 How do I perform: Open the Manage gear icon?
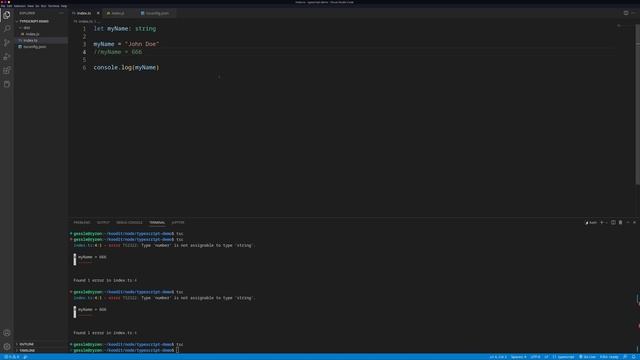coord(7,347)
